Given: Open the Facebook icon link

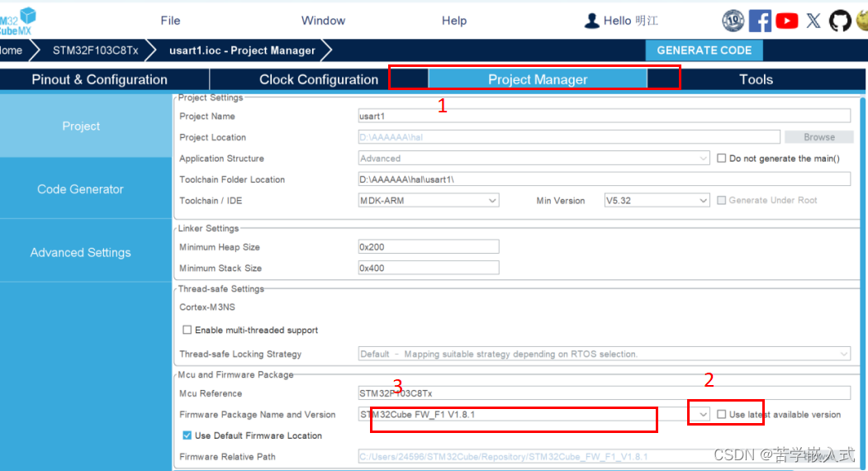Looking at the screenshot, I should pos(760,21).
